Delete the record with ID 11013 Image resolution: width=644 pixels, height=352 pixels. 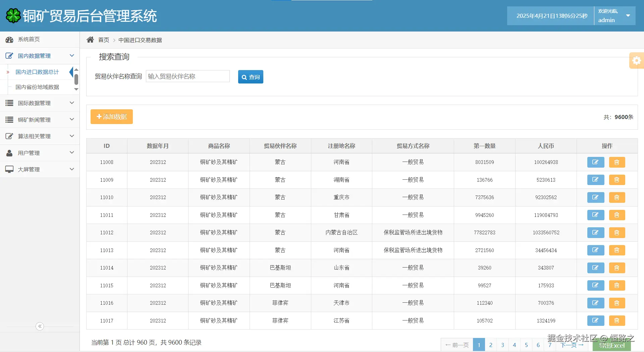tap(617, 250)
